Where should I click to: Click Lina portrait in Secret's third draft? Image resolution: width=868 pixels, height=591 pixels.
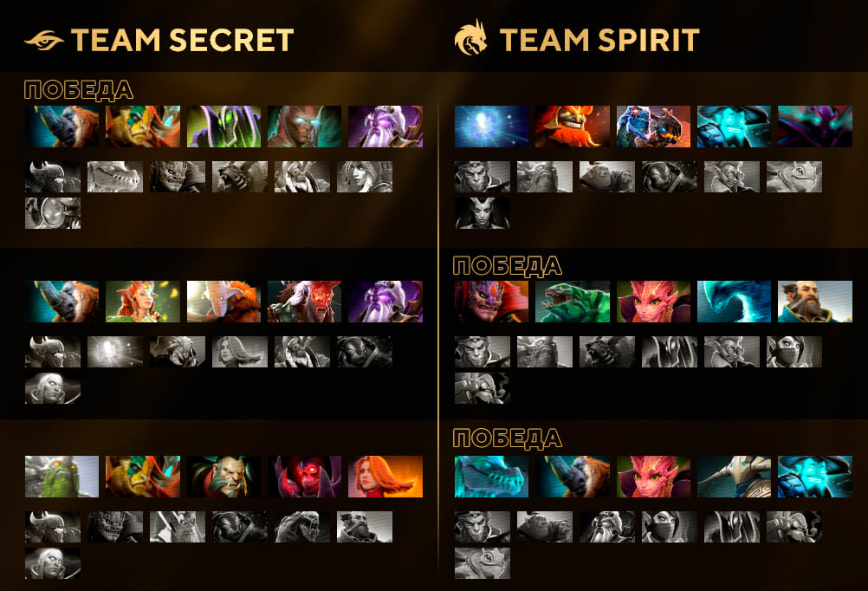385,477
